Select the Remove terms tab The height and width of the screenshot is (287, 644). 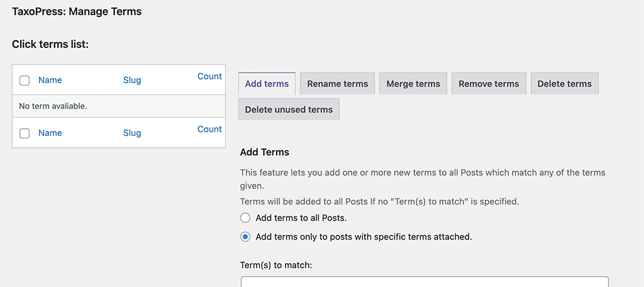click(489, 84)
